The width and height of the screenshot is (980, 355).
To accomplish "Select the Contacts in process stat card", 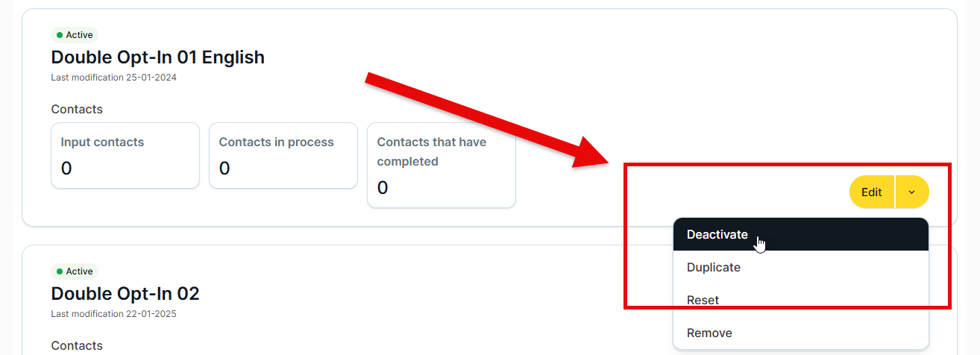I will click(283, 155).
